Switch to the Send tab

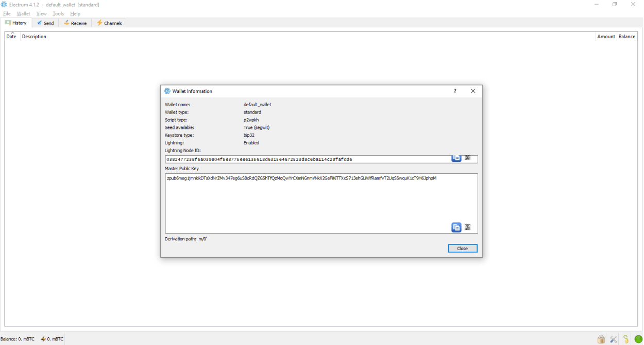tap(45, 23)
